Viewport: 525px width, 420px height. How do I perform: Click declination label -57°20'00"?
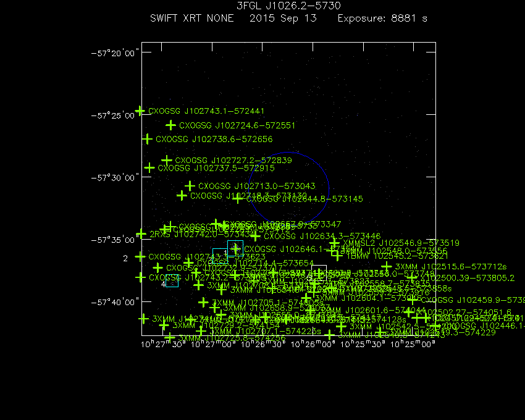[115, 54]
